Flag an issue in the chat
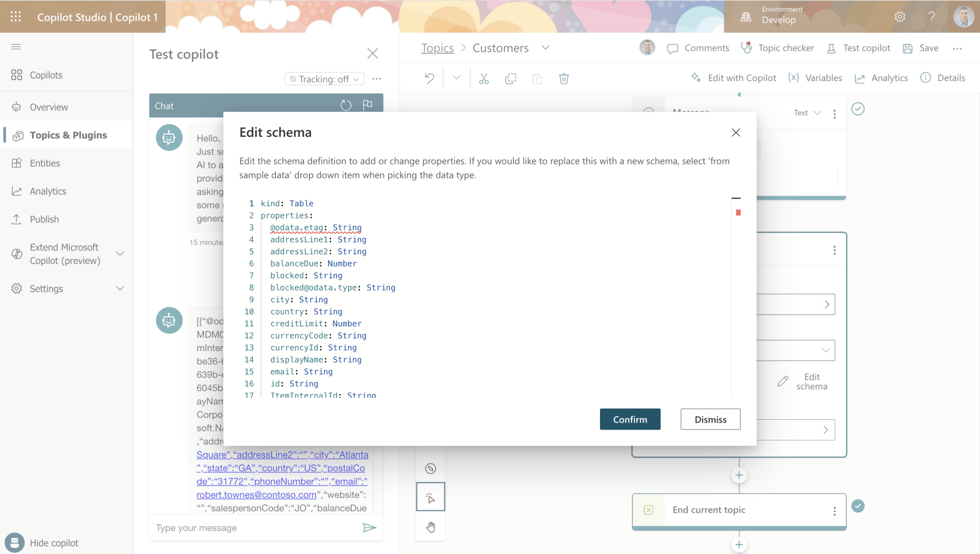 tap(368, 105)
